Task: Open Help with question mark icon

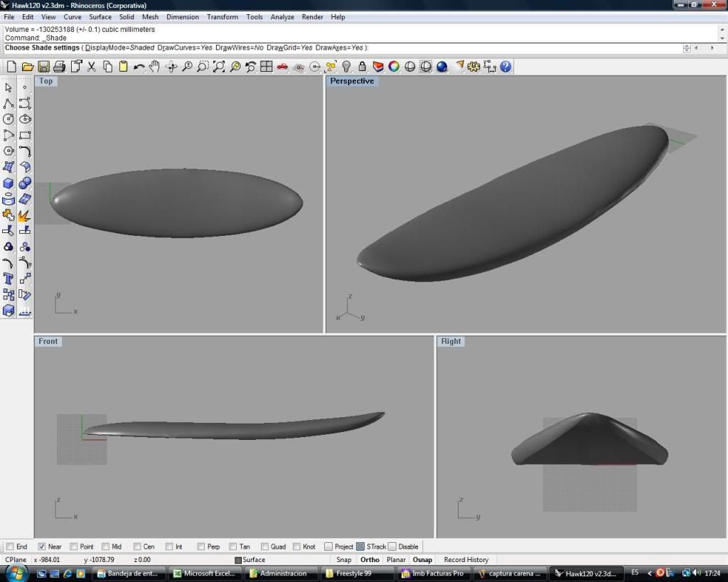Action: 505,67
